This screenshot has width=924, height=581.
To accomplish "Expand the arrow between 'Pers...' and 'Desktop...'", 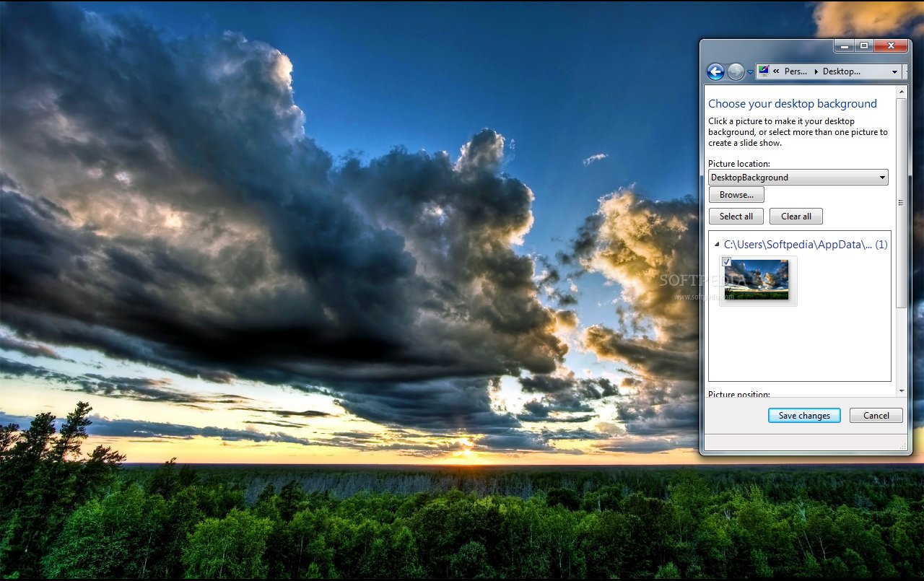I will pos(816,71).
